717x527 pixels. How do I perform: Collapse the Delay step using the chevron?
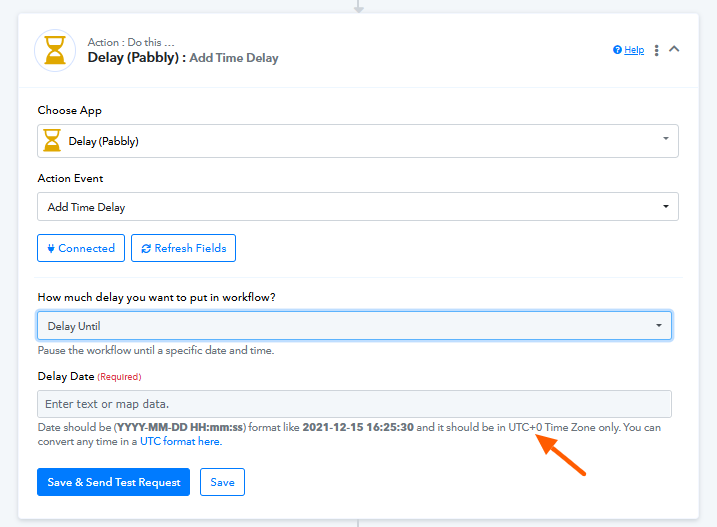tap(674, 49)
